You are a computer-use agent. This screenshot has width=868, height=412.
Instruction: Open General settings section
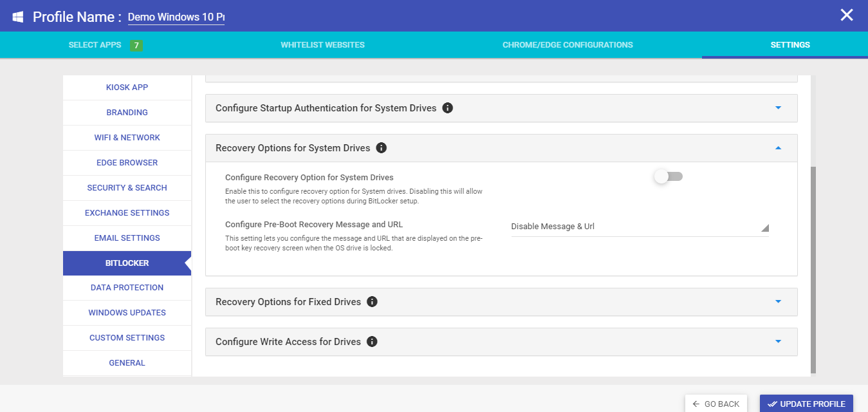[x=127, y=363]
